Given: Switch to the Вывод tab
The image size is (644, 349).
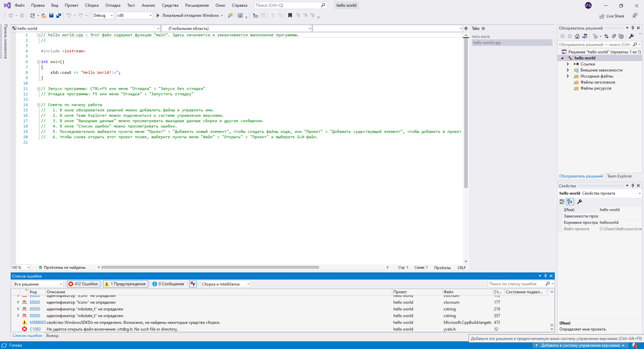Looking at the screenshot, I should coord(52,336).
